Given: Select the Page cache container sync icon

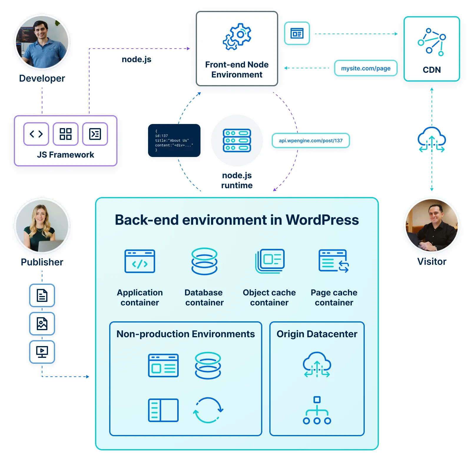Looking at the screenshot, I should pos(334,262).
